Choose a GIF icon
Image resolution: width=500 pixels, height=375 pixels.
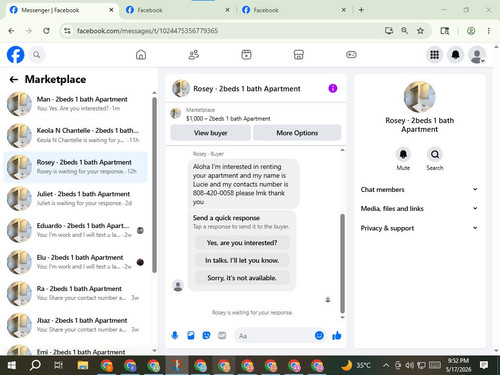[x=222, y=335]
